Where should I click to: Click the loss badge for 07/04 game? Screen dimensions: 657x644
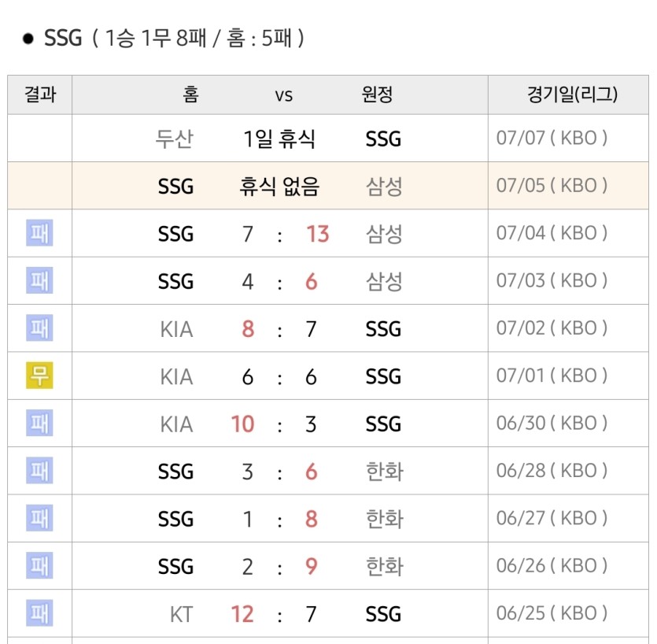point(39,233)
